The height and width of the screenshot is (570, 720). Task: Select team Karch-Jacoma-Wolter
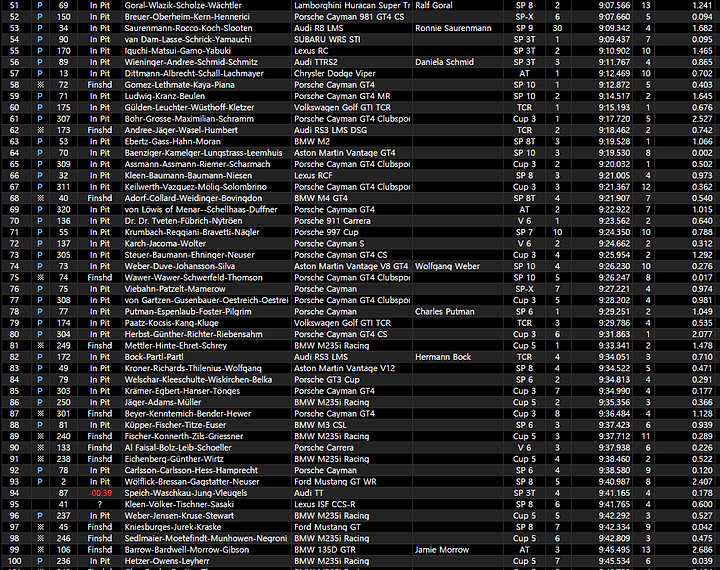click(x=165, y=244)
